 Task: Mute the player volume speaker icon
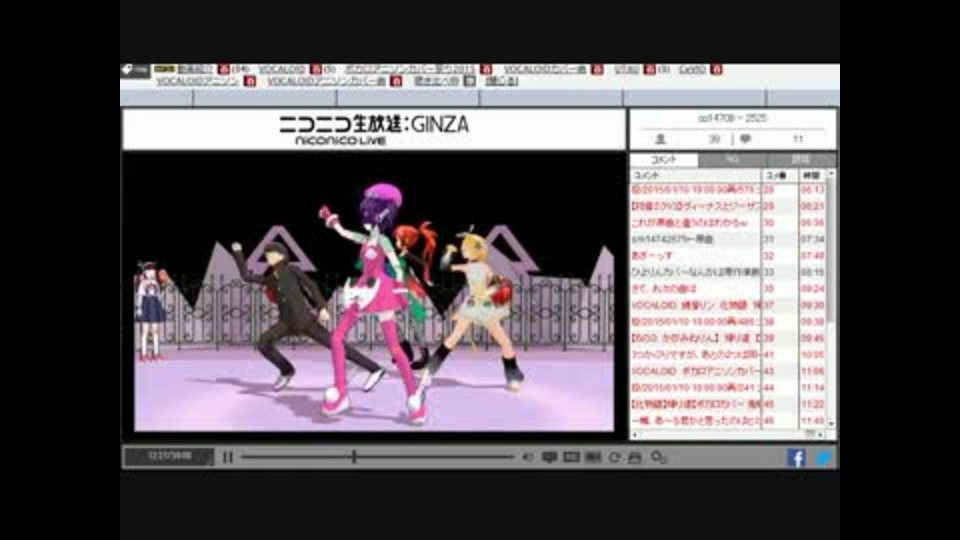(x=528, y=457)
